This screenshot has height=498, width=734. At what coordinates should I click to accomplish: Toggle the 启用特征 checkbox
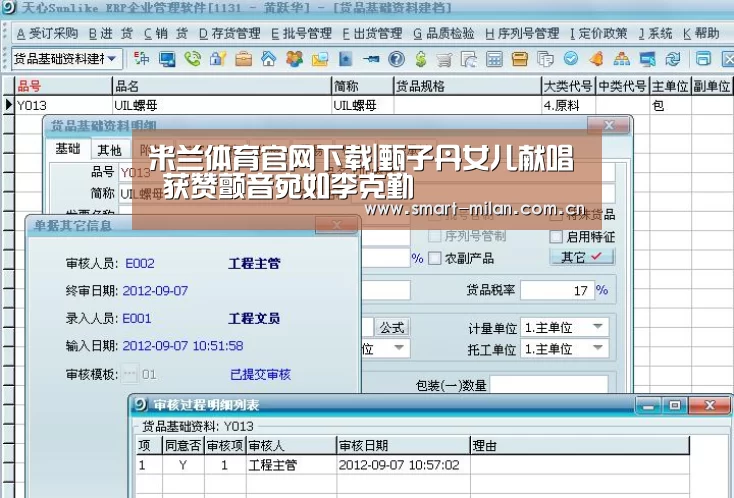tap(556, 236)
